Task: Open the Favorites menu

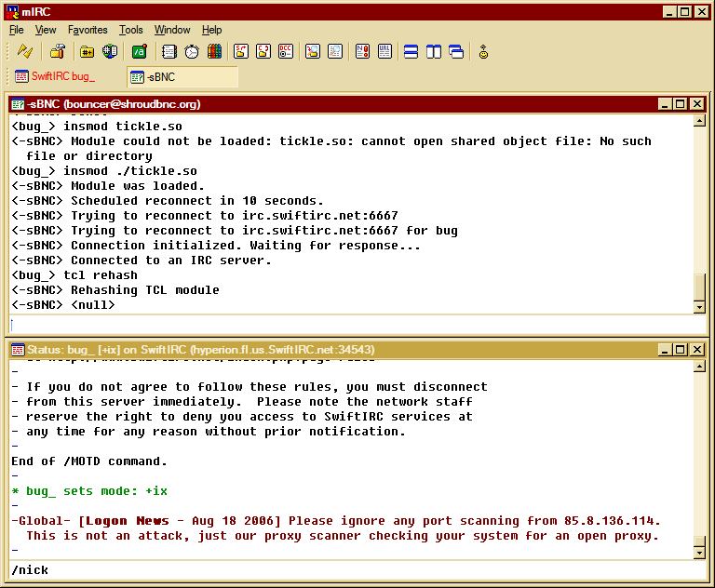Action: 88,30
